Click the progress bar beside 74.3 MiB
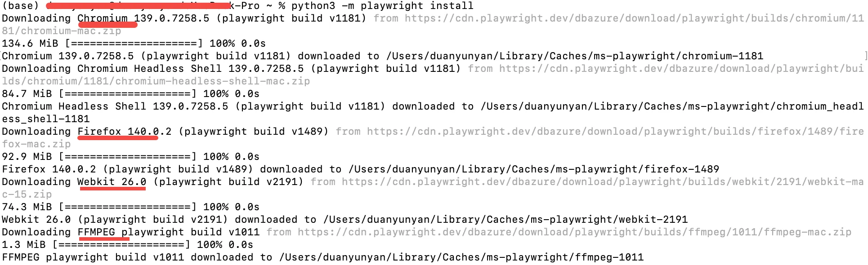Image resolution: width=868 pixels, height=265 pixels. pyautogui.click(x=128, y=207)
